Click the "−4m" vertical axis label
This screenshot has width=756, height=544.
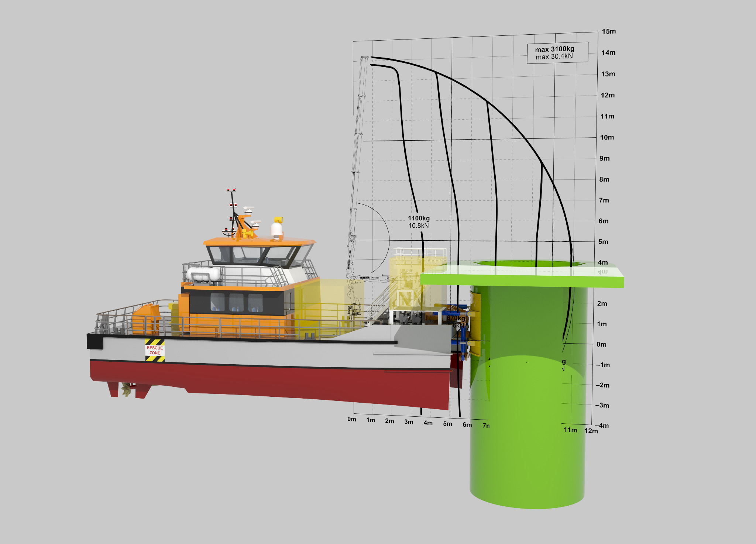(x=602, y=426)
